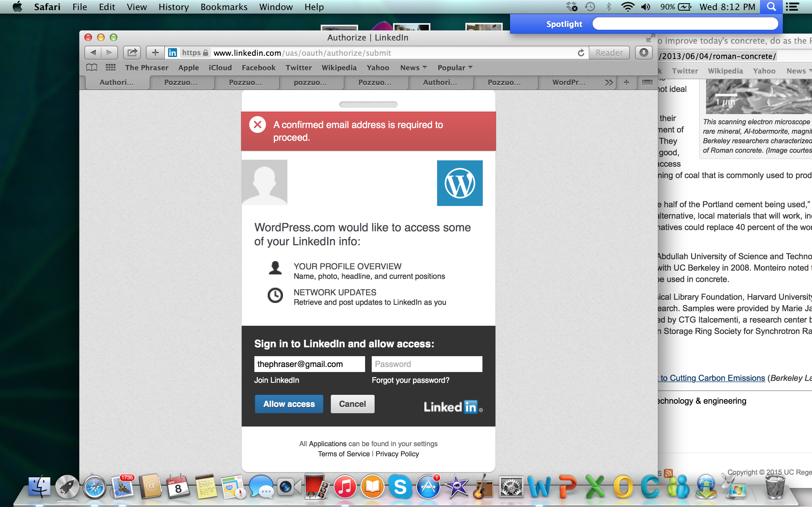Show hidden tabs with double chevron

tap(609, 82)
